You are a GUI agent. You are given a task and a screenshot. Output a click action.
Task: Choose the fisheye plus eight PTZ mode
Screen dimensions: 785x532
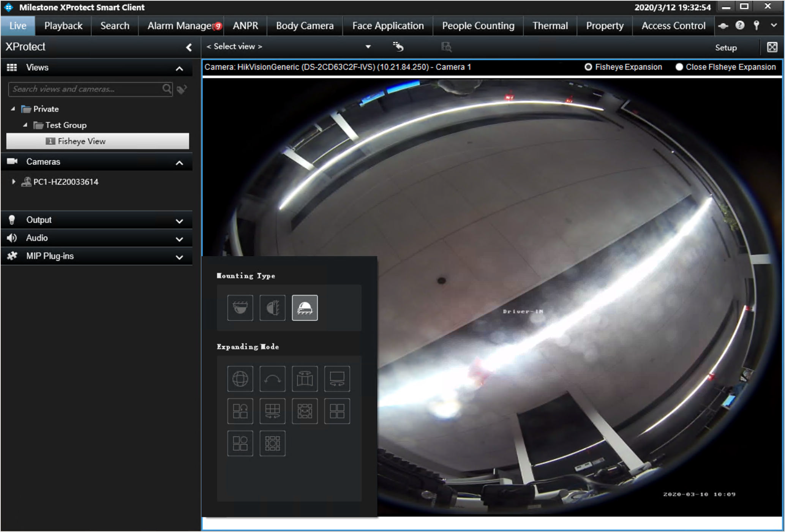[272, 443]
